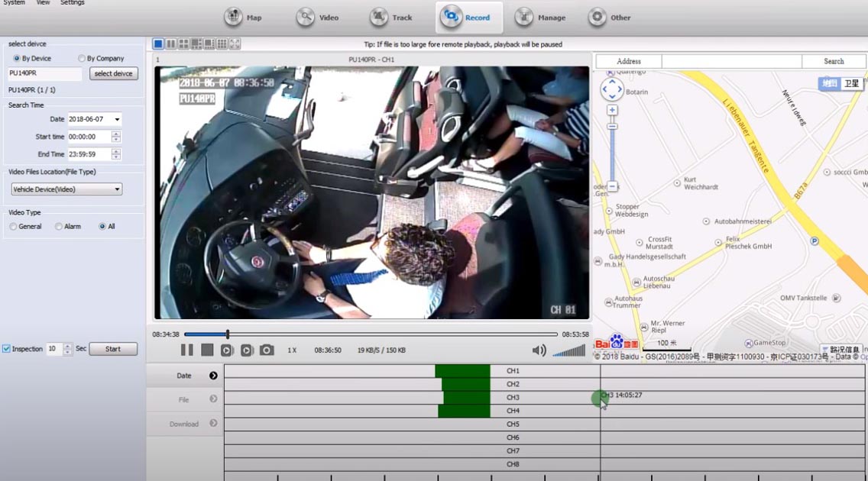Zoom in the map with plus button

(612, 110)
